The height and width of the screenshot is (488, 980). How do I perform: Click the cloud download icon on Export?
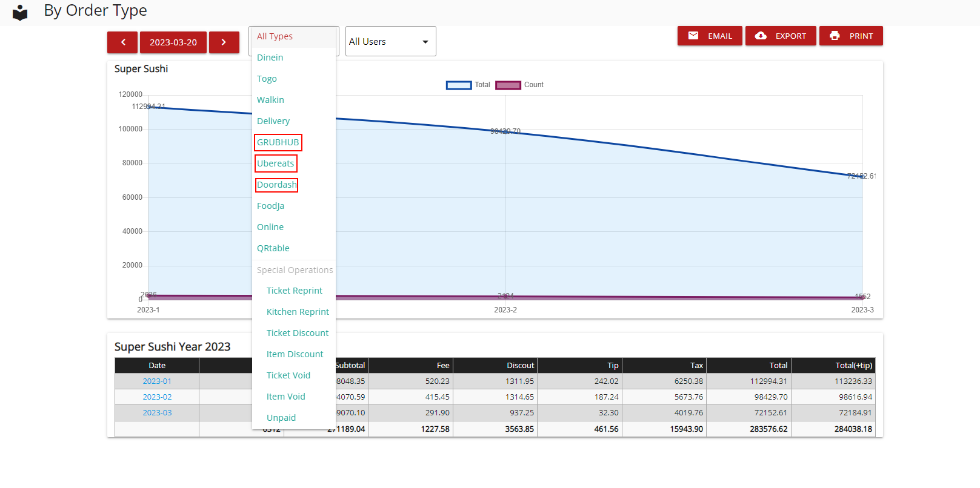pos(761,36)
